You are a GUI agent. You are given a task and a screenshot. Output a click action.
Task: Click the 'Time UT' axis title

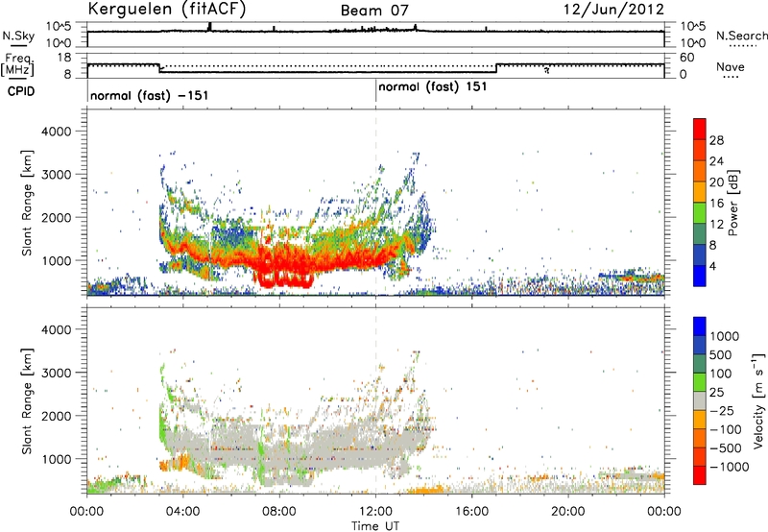pyautogui.click(x=375, y=526)
